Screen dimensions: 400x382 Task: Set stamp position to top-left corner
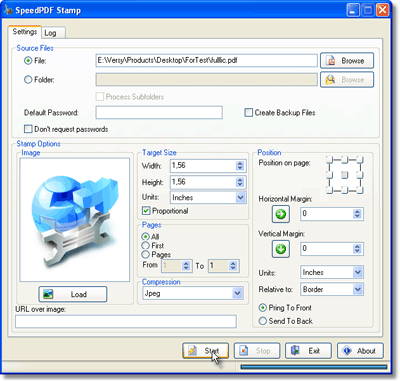coord(330,160)
